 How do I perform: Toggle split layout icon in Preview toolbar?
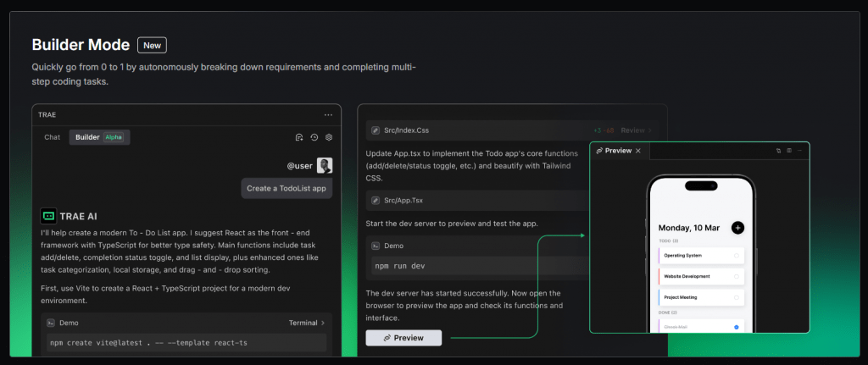[789, 151]
